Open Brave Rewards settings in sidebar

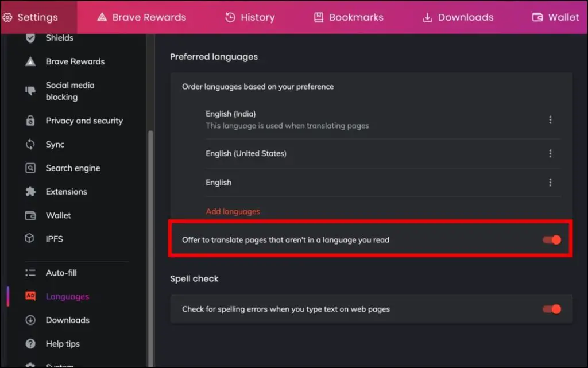75,61
